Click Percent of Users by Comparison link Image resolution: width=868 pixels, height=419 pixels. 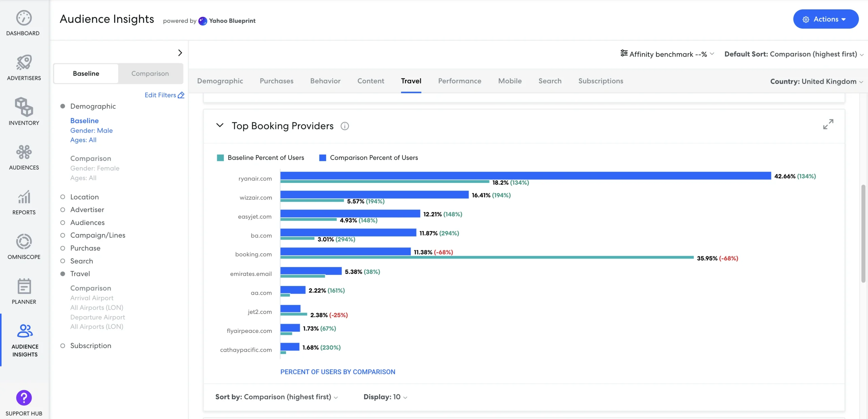[338, 372]
